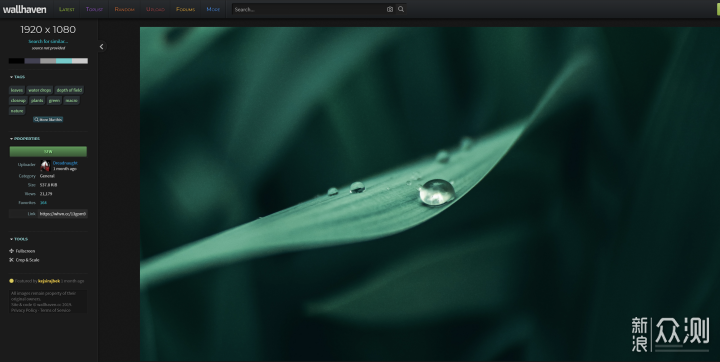Collapse the Properties section
Viewport: 720px width, 362px height.
(25, 139)
